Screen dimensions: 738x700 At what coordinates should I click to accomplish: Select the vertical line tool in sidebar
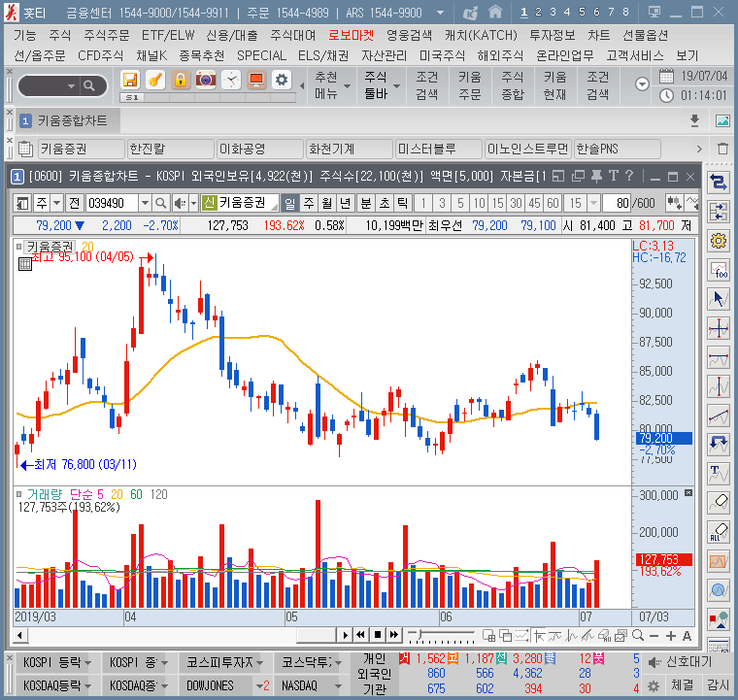(719, 386)
